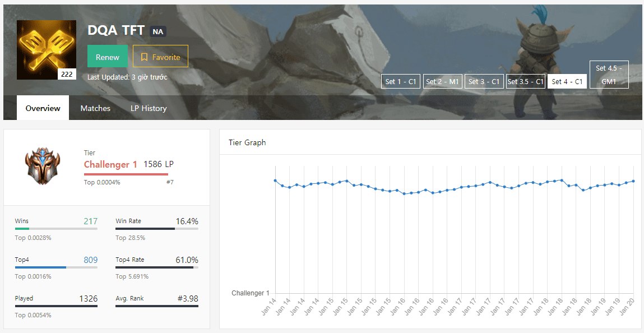Click the 217 wins value
The image size is (644, 333).
90,221
